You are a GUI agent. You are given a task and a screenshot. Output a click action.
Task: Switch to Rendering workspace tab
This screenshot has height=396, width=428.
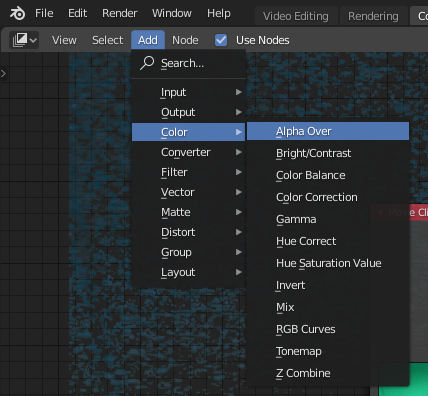pos(373,16)
